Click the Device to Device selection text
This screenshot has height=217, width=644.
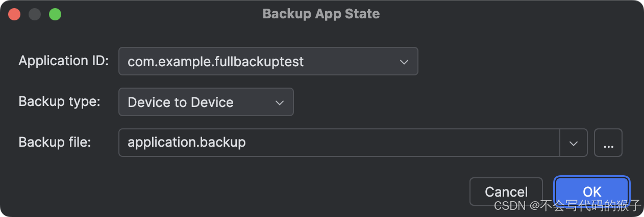tap(180, 102)
